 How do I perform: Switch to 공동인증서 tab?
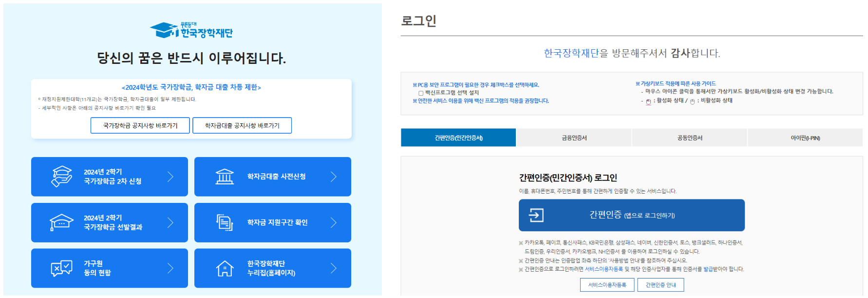[690, 138]
